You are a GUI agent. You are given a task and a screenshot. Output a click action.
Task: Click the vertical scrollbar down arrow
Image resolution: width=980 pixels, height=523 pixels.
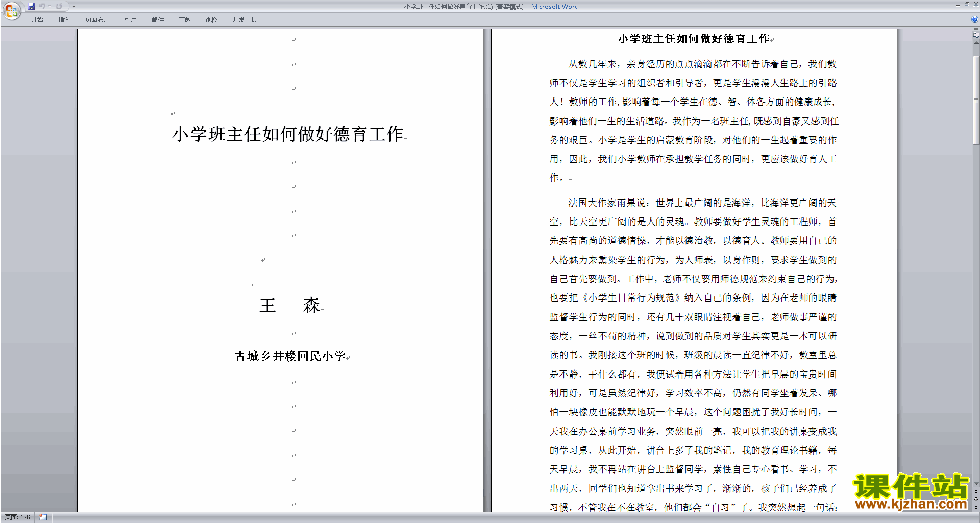976,483
